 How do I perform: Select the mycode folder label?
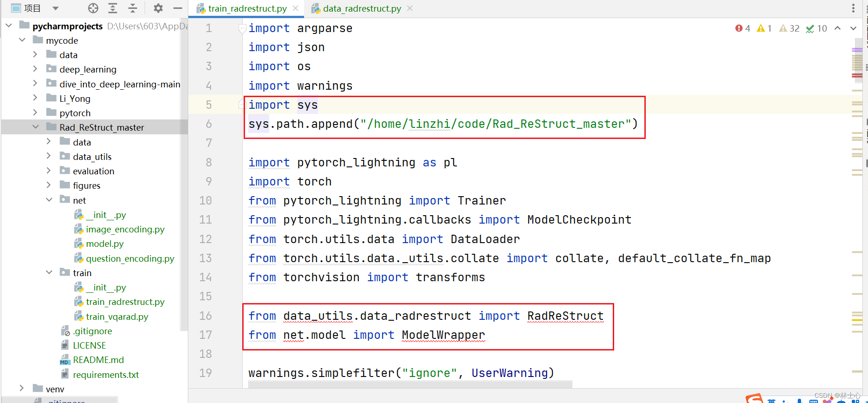[x=62, y=40]
